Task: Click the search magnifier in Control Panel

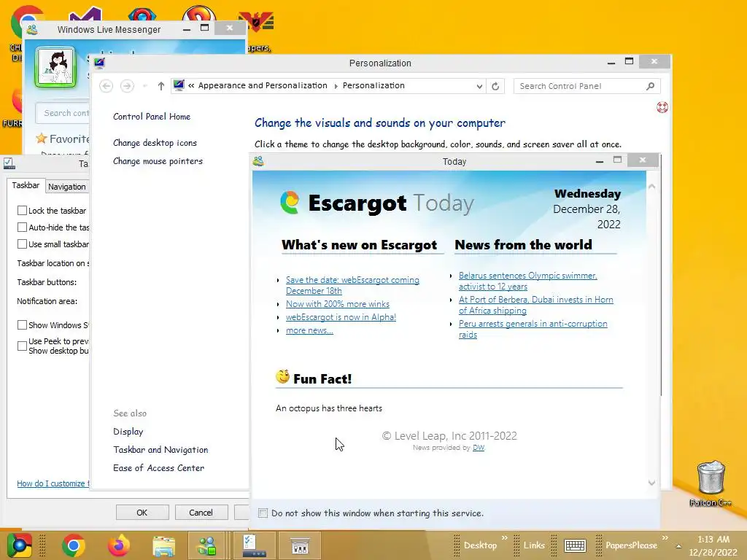Action: pyautogui.click(x=650, y=86)
